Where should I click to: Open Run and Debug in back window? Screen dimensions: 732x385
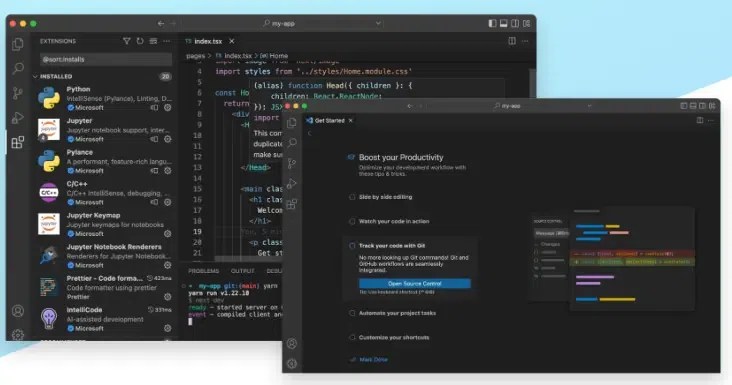[18, 118]
